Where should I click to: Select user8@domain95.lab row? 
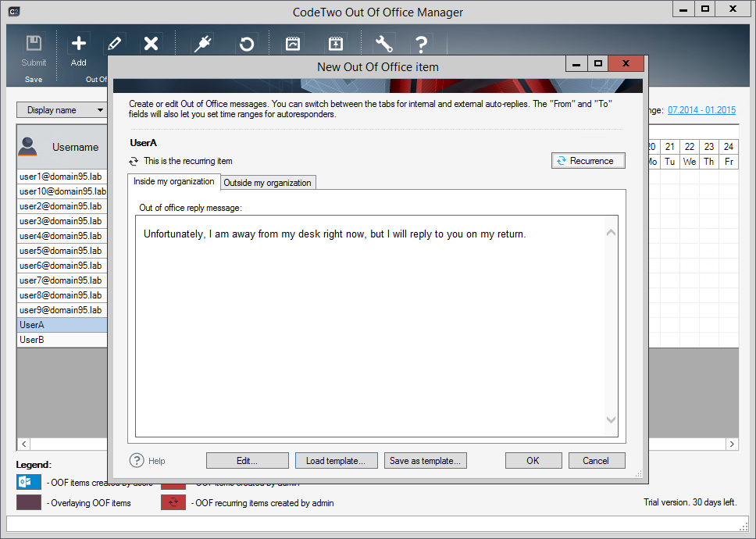[x=62, y=295]
